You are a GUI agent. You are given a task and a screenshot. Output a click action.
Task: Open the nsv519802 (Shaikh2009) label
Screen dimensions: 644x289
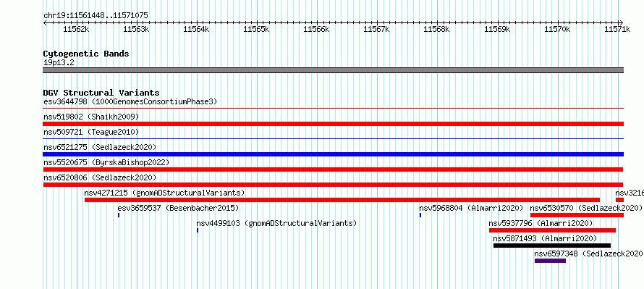click(91, 117)
